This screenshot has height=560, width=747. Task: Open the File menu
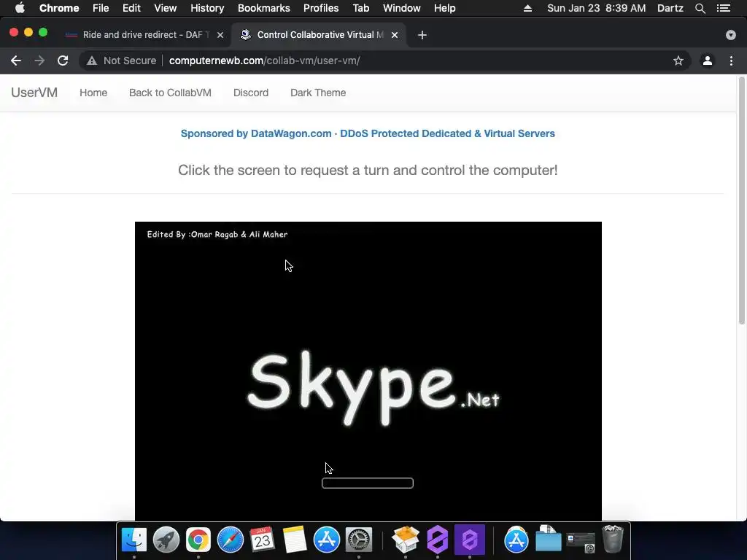pyautogui.click(x=101, y=8)
